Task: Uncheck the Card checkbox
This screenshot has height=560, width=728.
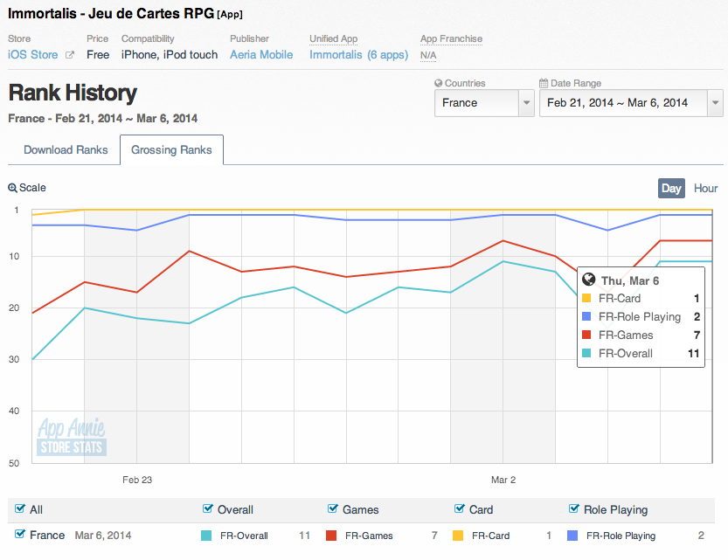Action: [x=459, y=508]
